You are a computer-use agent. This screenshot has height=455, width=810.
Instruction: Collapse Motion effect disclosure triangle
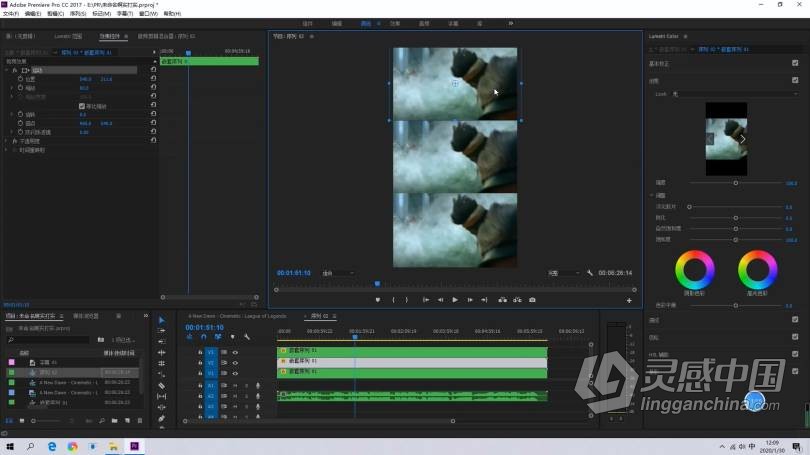(7, 70)
